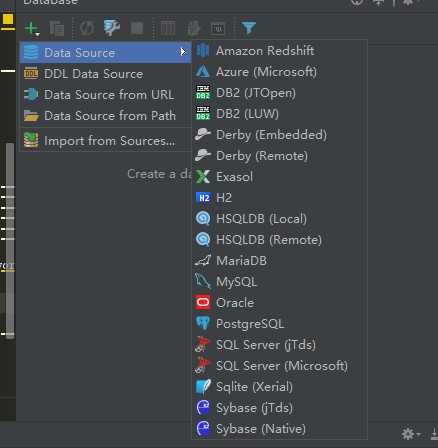Click the green plus New button
This screenshot has width=438, height=448.
pos(32,29)
